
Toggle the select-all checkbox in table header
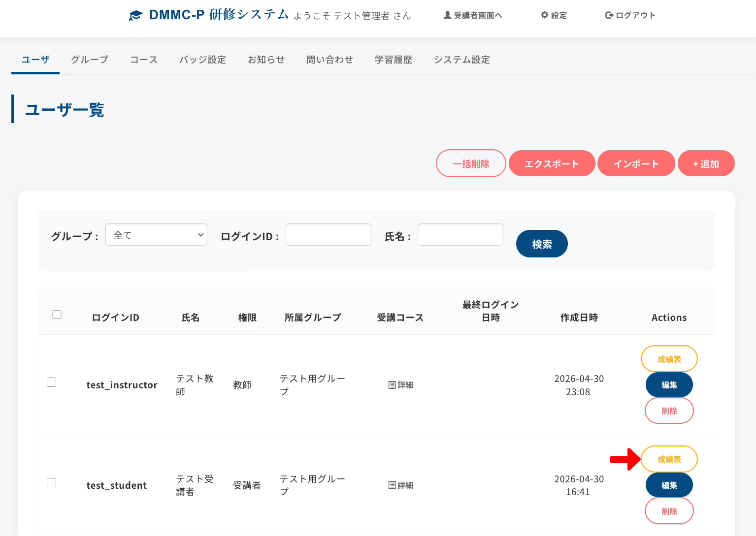57,315
